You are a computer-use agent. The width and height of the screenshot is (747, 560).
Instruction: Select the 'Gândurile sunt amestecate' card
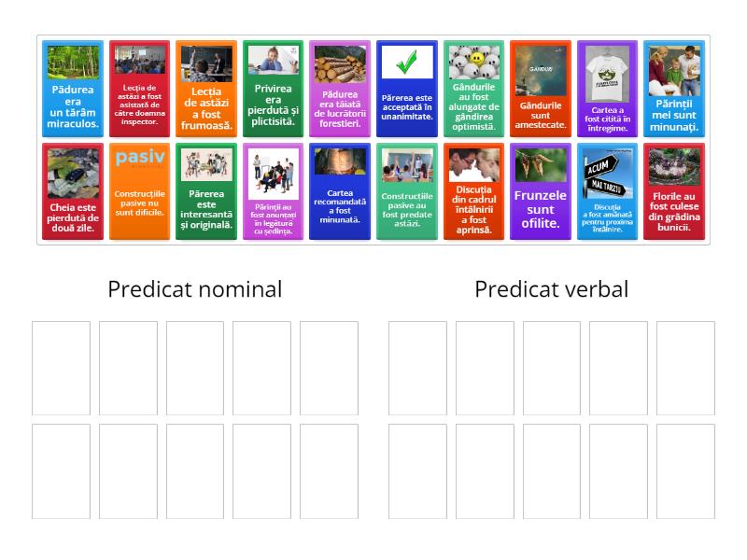pos(541,89)
